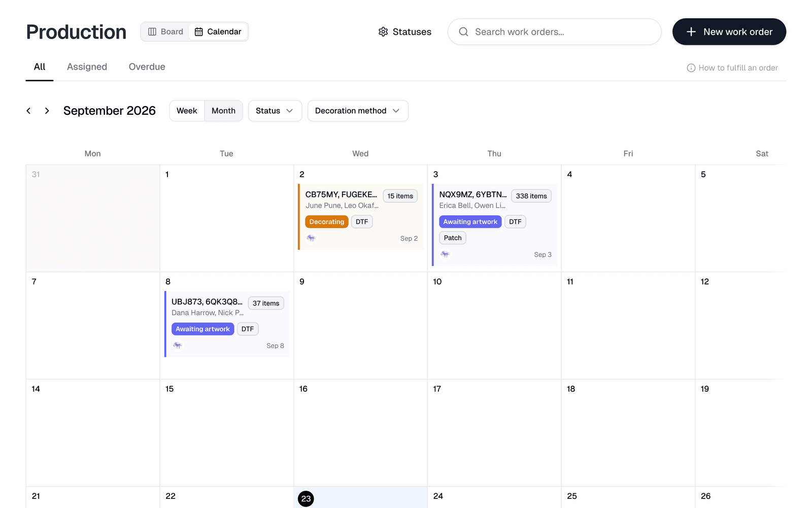Screen dimensions: 812x508
Task: Click the search magnifier icon
Action: pos(463,32)
